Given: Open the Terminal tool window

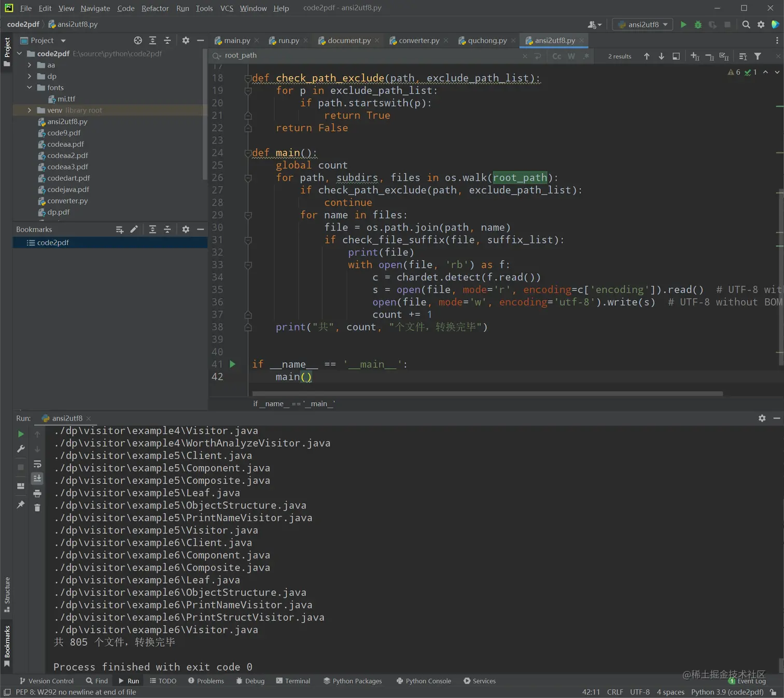Looking at the screenshot, I should [293, 681].
